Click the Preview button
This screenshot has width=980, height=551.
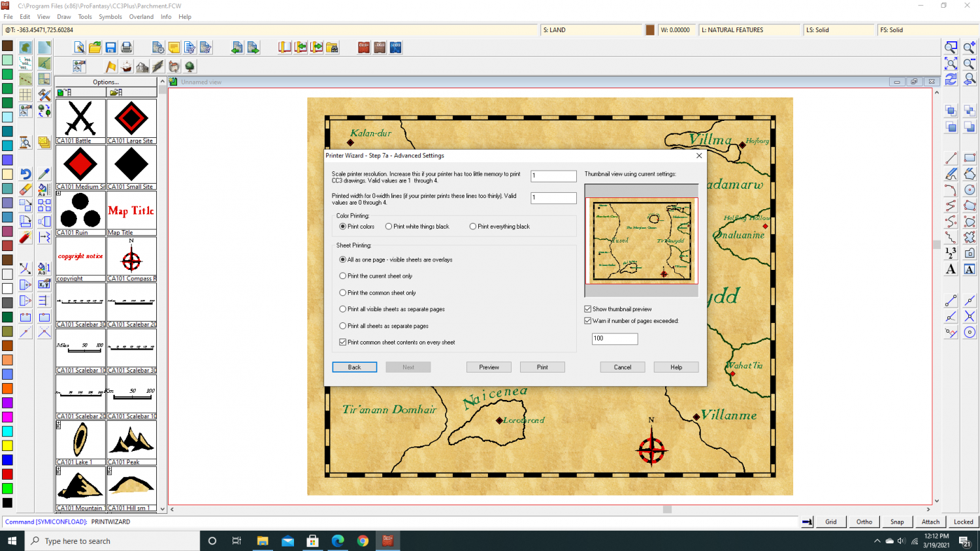[x=489, y=367]
